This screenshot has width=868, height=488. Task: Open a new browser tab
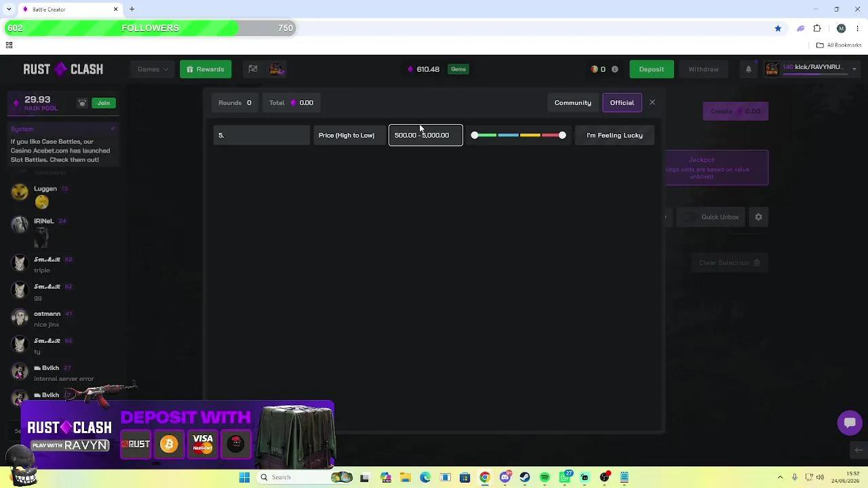pyautogui.click(x=132, y=9)
